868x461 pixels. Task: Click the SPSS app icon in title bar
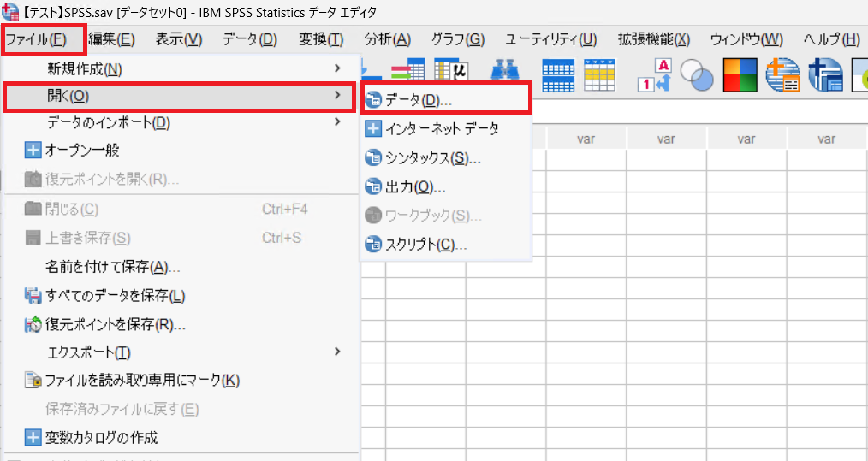10,11
